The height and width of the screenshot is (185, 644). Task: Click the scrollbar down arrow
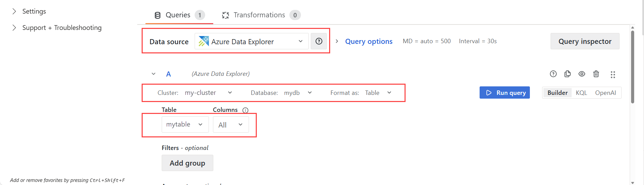pos(632,183)
